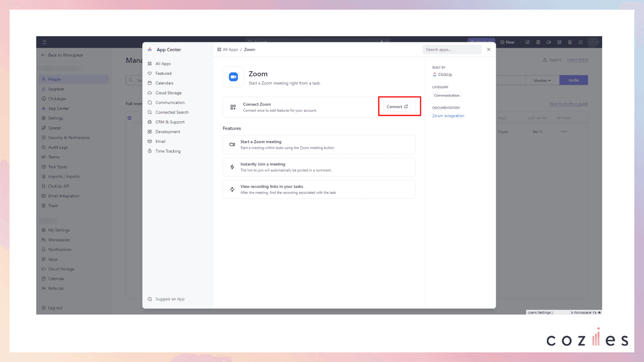
Task: Open the Zoom Integration documentation link
Action: click(448, 116)
